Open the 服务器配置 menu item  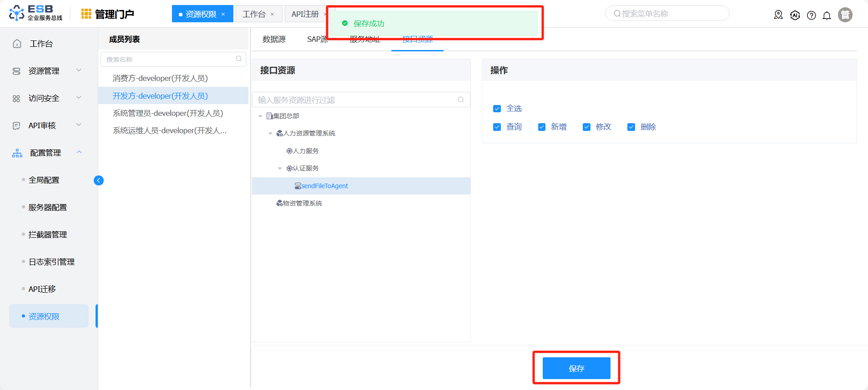click(x=48, y=207)
